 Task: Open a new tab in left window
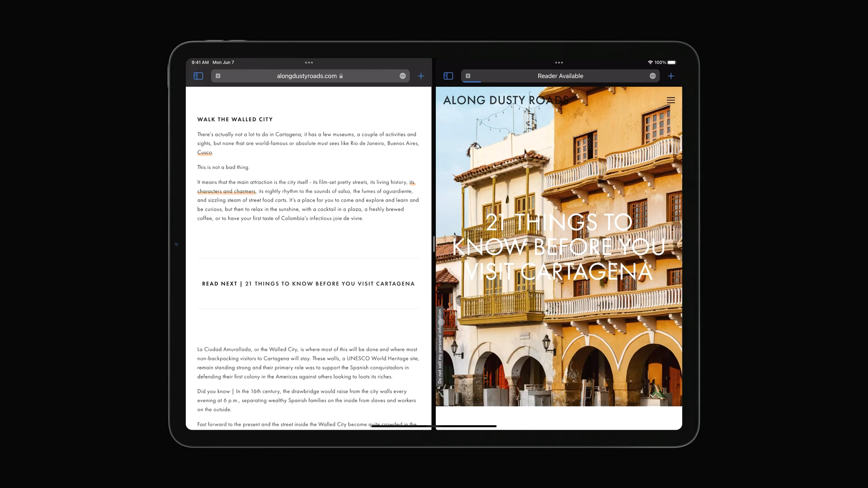pos(421,76)
